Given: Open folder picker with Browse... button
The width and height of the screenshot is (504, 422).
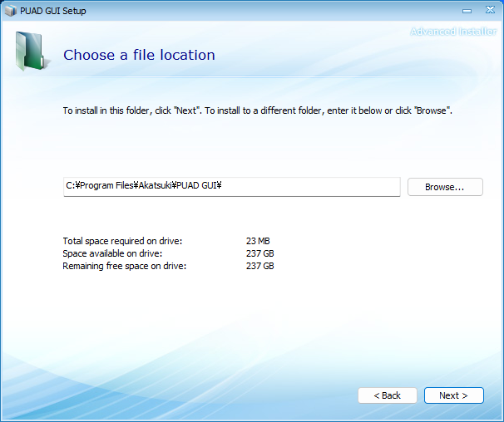Looking at the screenshot, I should point(444,187).
